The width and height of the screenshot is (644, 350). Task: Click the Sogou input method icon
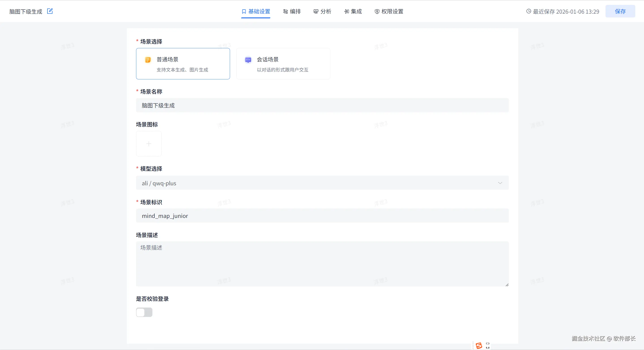tap(479, 346)
